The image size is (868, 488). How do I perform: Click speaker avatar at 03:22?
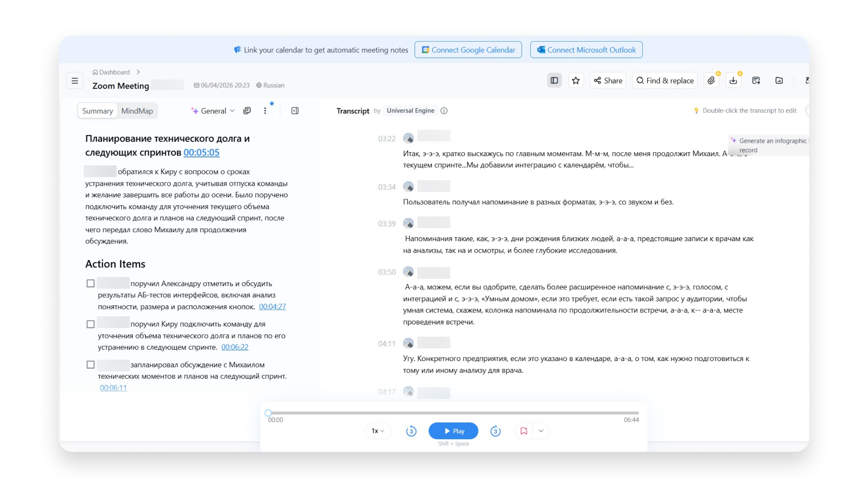[x=408, y=138]
